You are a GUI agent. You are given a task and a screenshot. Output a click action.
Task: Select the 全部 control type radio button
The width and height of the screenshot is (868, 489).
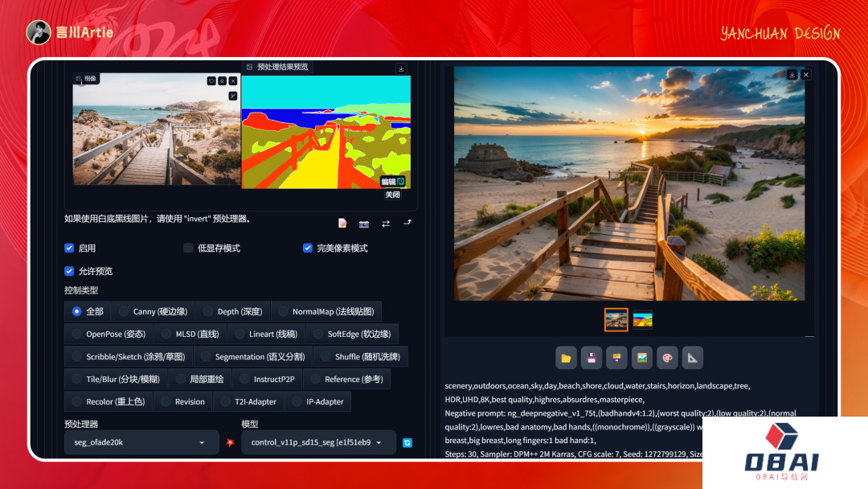point(88,311)
